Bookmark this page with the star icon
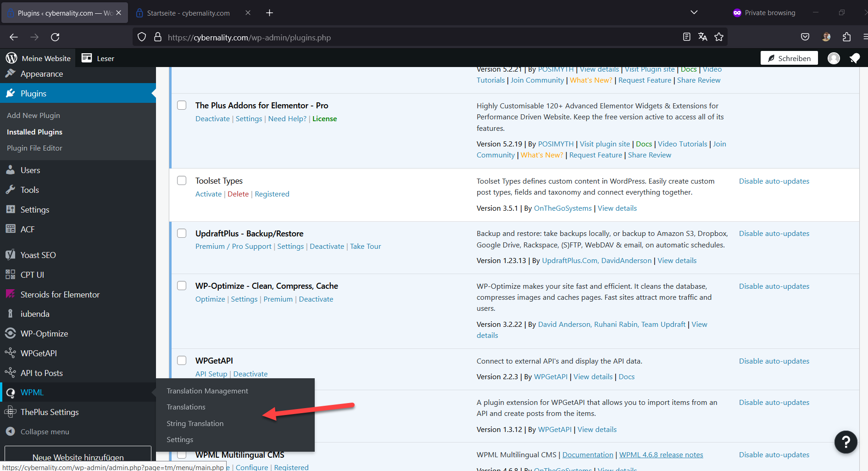 pos(719,37)
